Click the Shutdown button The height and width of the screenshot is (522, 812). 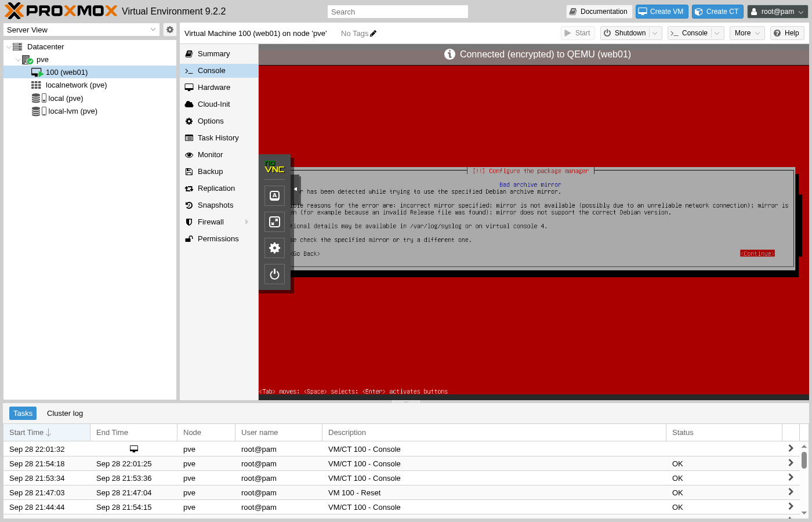[625, 33]
